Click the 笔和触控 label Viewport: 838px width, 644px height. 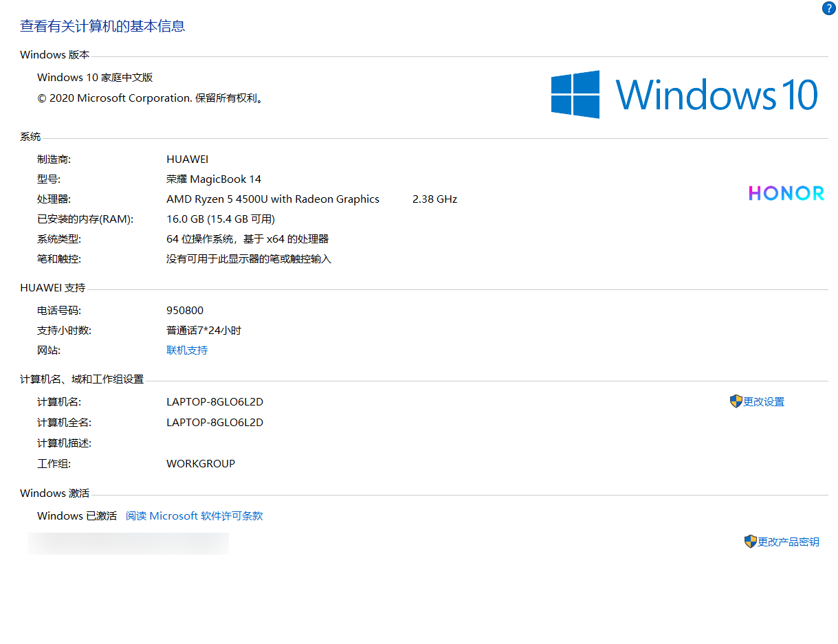click(59, 259)
